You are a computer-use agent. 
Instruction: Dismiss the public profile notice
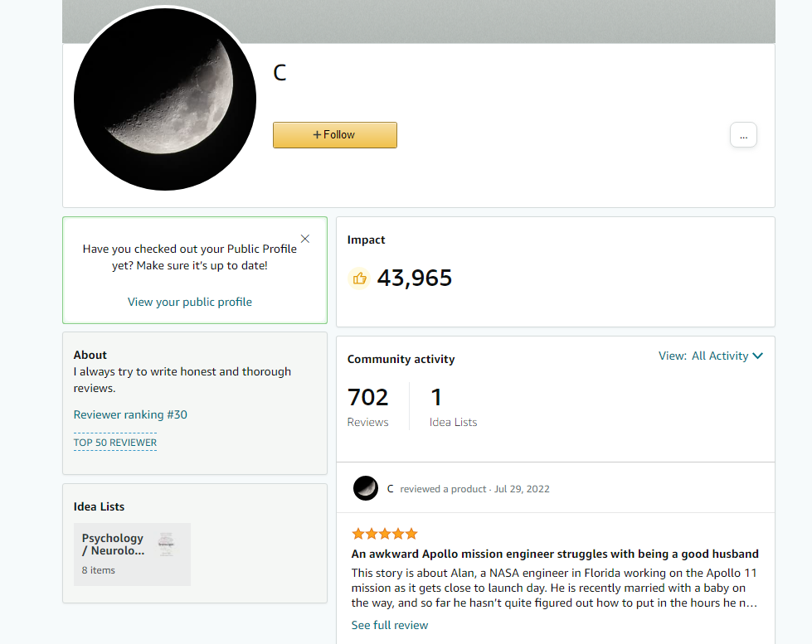pos(305,239)
